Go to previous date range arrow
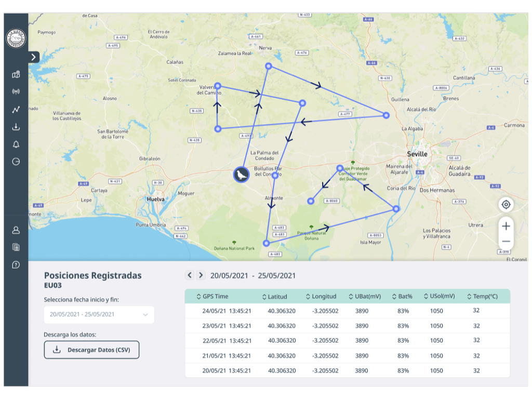Screen dimensions: 532x399 (190, 275)
